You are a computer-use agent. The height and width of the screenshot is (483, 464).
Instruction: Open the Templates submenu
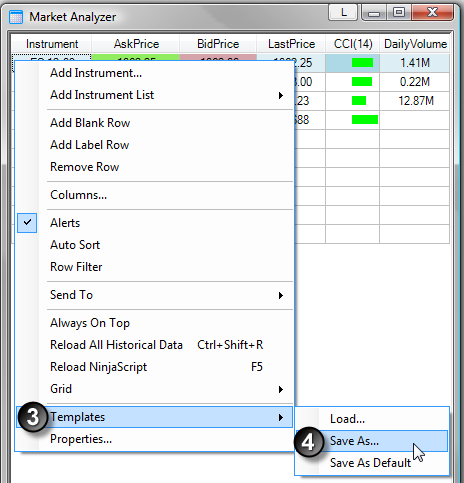coord(154,417)
